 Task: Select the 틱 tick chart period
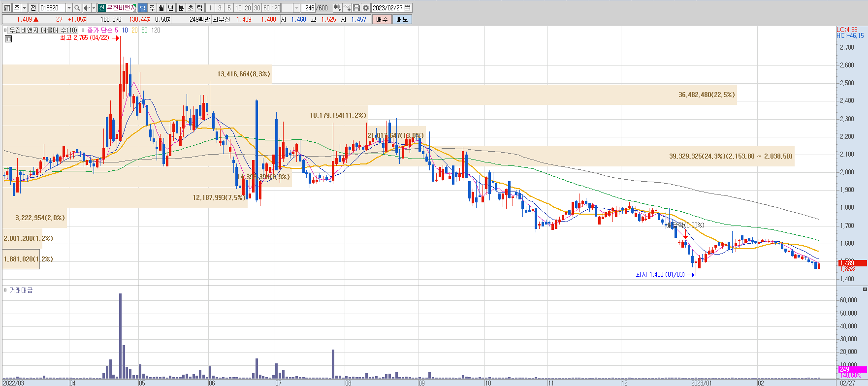pyautogui.click(x=200, y=8)
